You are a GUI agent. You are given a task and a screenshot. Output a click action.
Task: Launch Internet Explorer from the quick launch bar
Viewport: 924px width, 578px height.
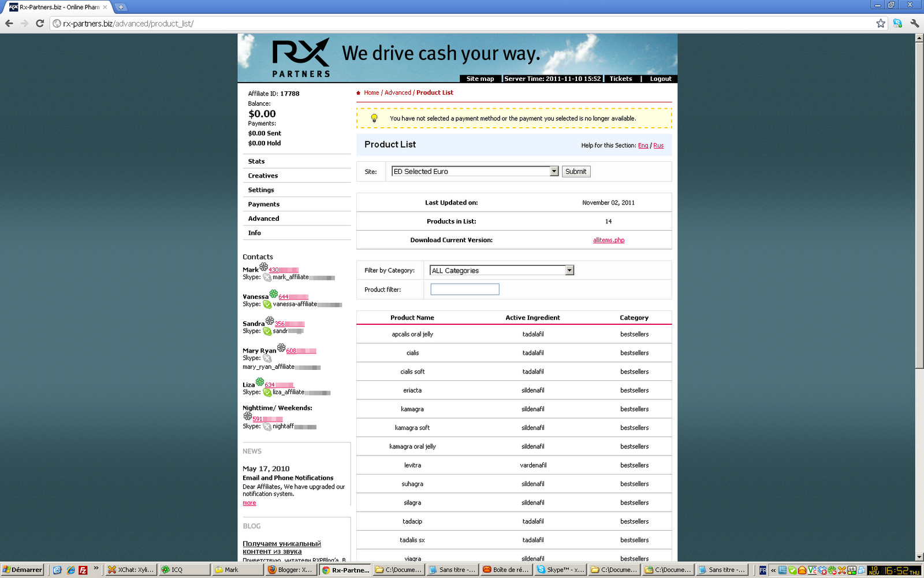tap(70, 570)
